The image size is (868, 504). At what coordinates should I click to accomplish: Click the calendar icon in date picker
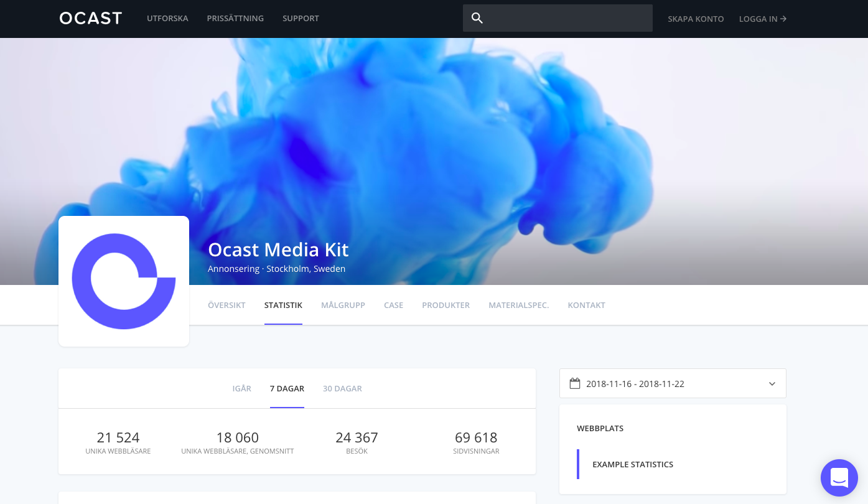[575, 383]
